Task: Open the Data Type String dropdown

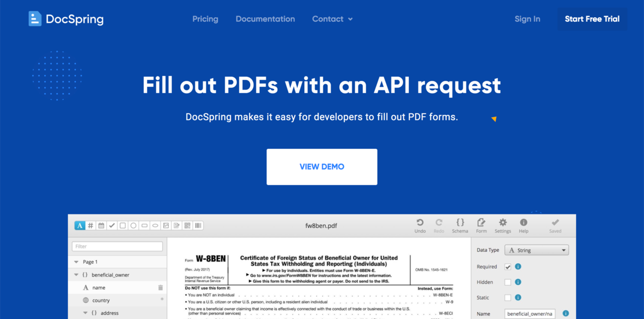Action: pos(536,250)
